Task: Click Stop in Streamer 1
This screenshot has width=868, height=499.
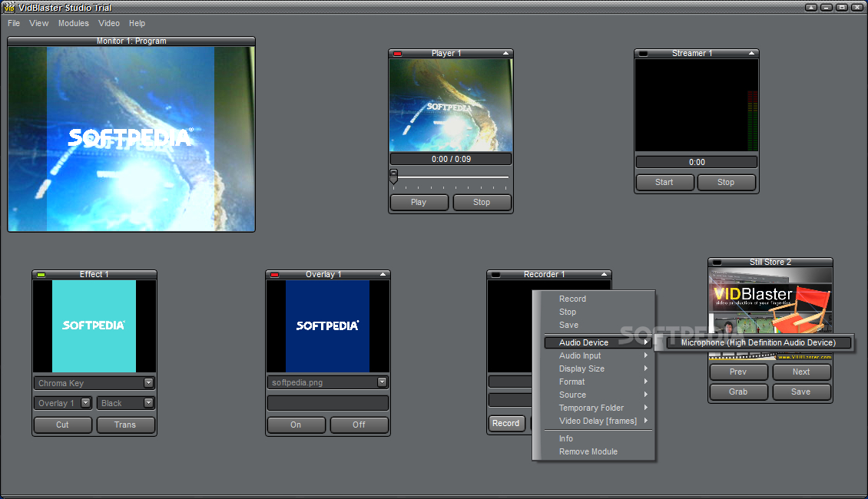Action: [727, 183]
